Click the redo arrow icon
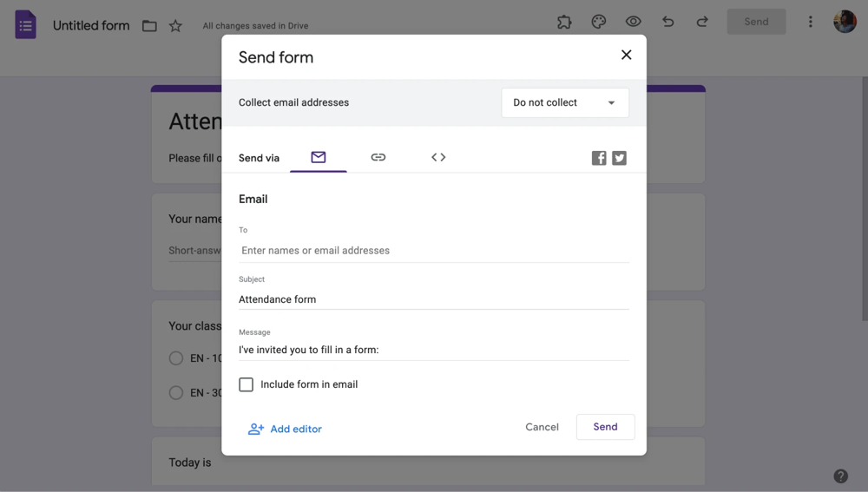Image resolution: width=868 pixels, height=492 pixels. click(702, 22)
